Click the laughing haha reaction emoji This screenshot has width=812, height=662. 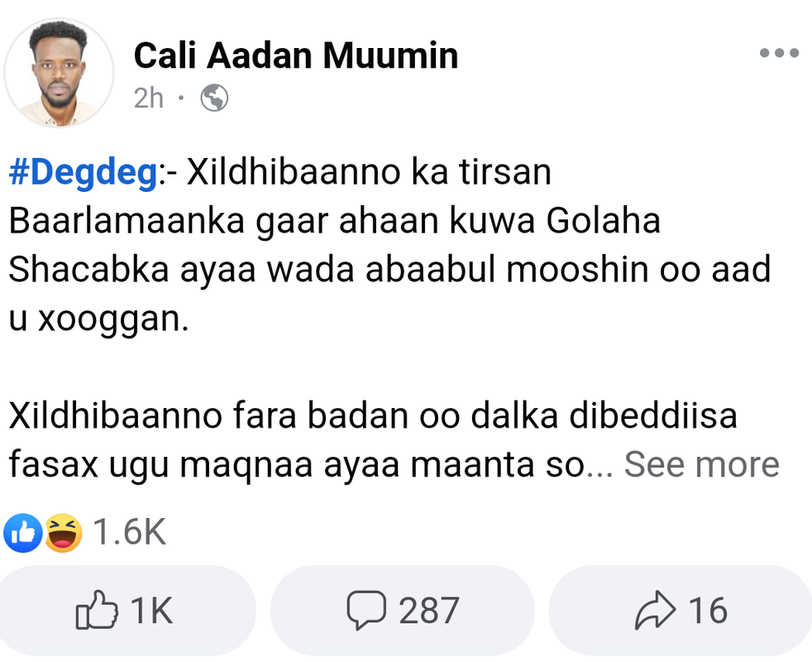[63, 534]
